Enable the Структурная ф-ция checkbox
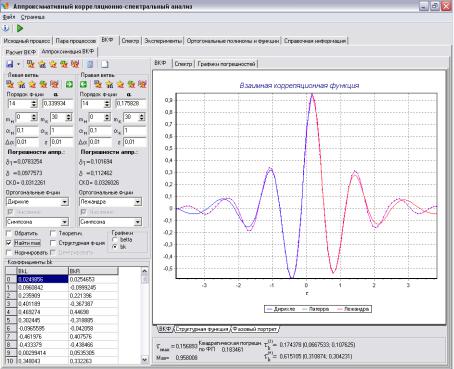The width and height of the screenshot is (454, 369). (53, 243)
